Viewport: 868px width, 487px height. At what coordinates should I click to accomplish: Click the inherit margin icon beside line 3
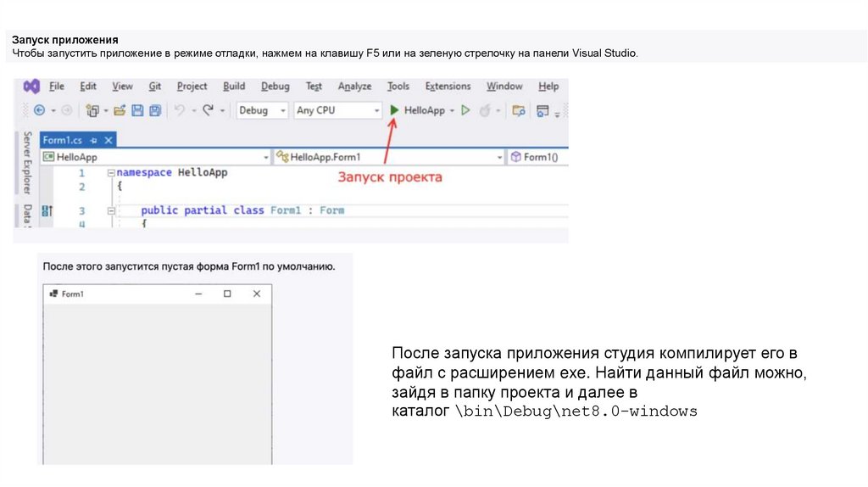pyautogui.click(x=47, y=210)
